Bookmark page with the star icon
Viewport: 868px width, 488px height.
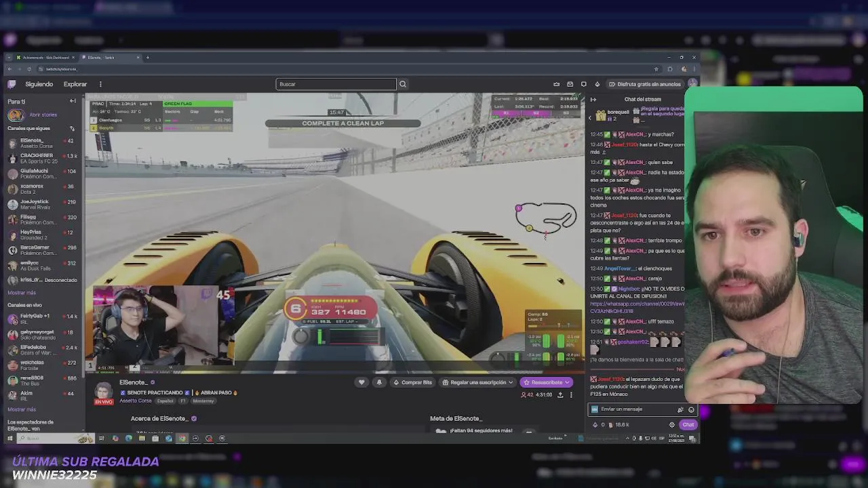click(656, 69)
